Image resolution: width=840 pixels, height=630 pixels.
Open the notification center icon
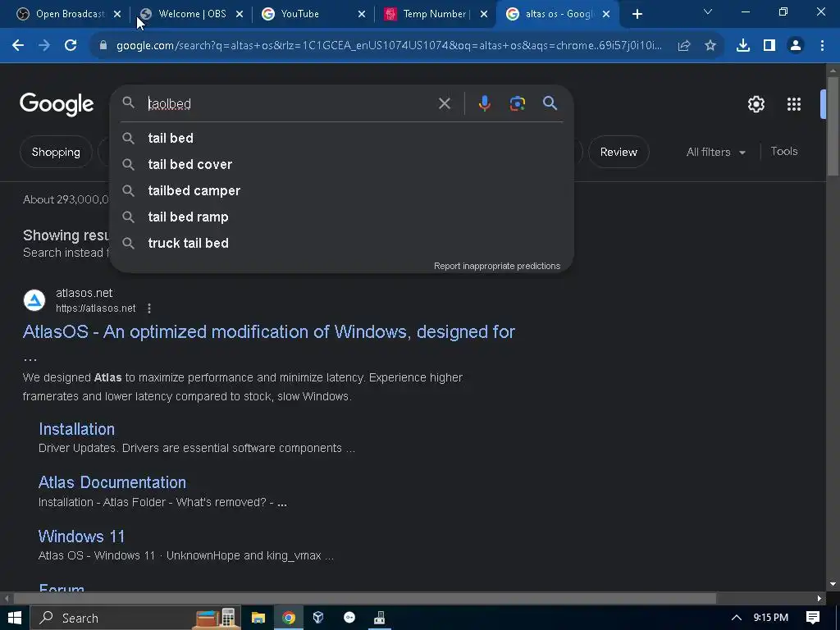(x=813, y=618)
